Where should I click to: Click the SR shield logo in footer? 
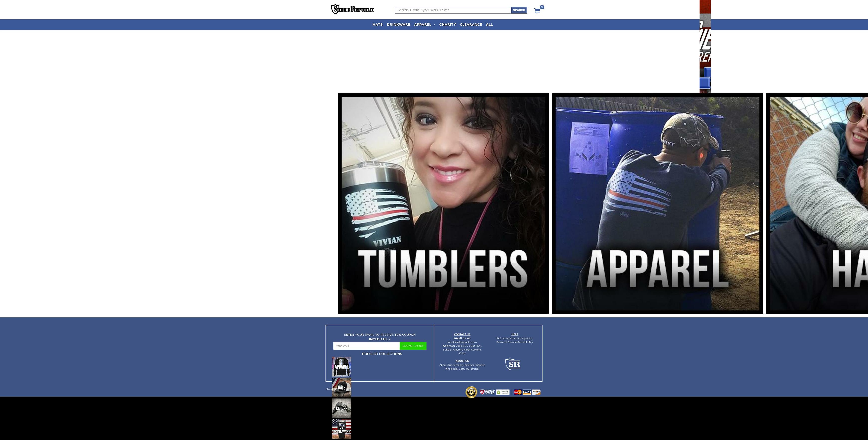click(513, 364)
